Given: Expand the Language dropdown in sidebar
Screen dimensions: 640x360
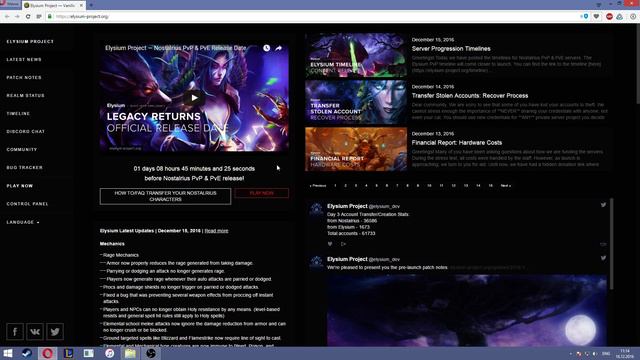Looking at the screenshot, I should [x=23, y=222].
